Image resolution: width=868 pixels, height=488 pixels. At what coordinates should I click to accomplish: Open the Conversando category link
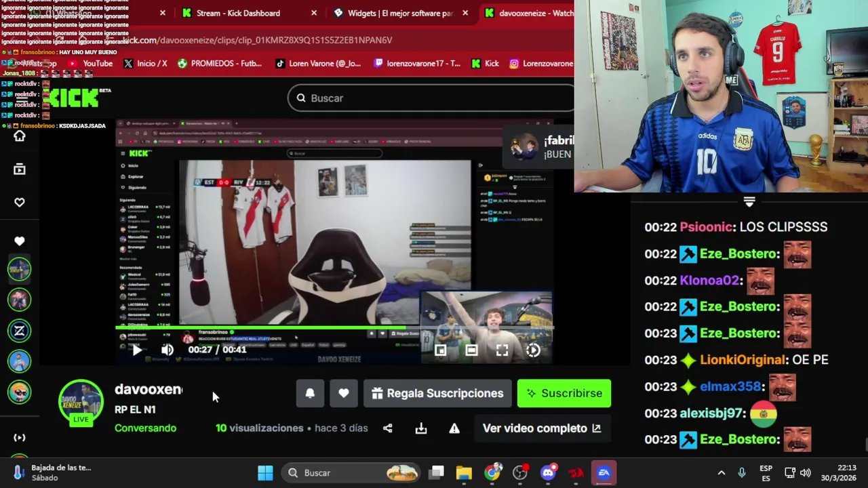[145, 428]
